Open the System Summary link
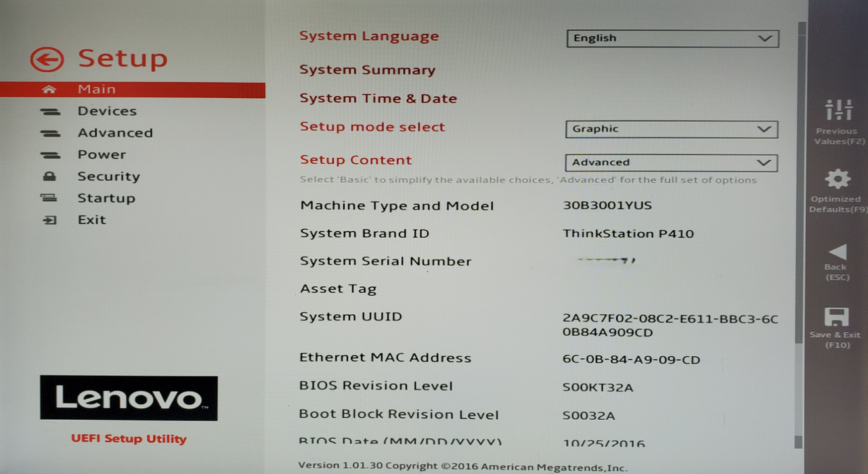This screenshot has height=474, width=868. pyautogui.click(x=368, y=70)
